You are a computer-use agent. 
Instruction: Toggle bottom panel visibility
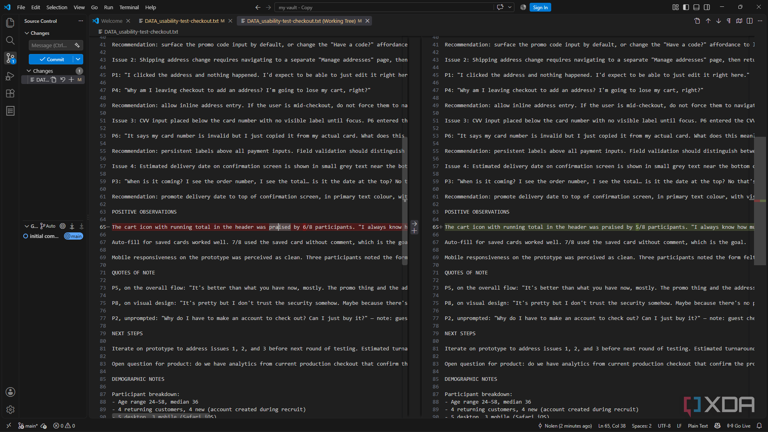click(696, 7)
